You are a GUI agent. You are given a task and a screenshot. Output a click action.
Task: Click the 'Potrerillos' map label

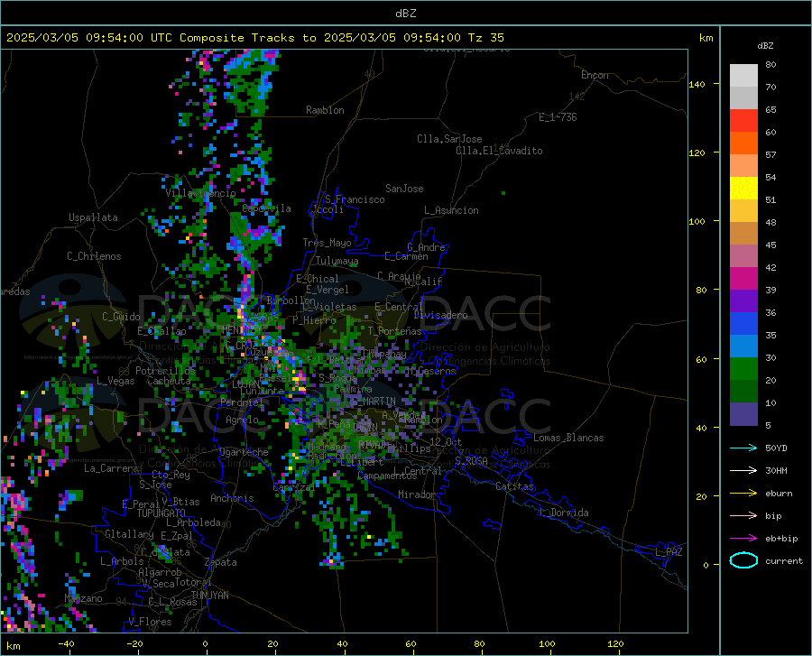(165, 371)
